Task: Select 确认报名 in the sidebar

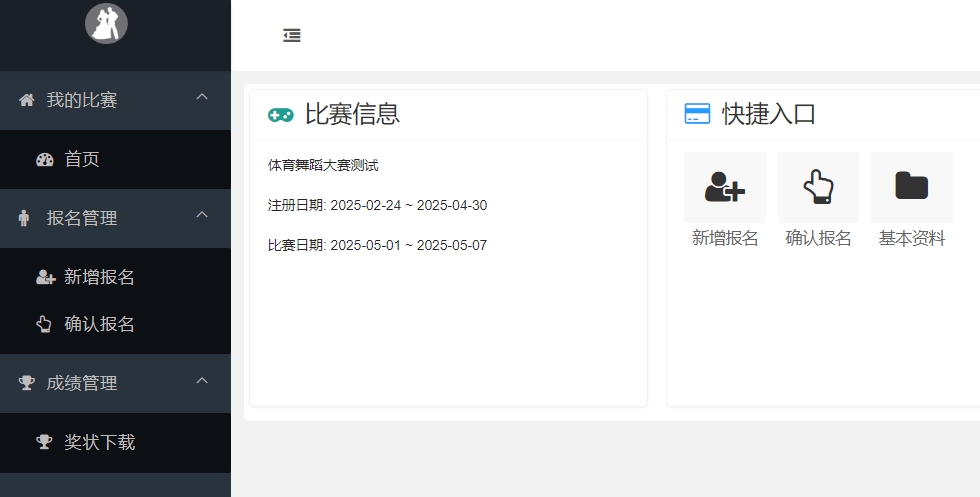Action: click(x=99, y=324)
